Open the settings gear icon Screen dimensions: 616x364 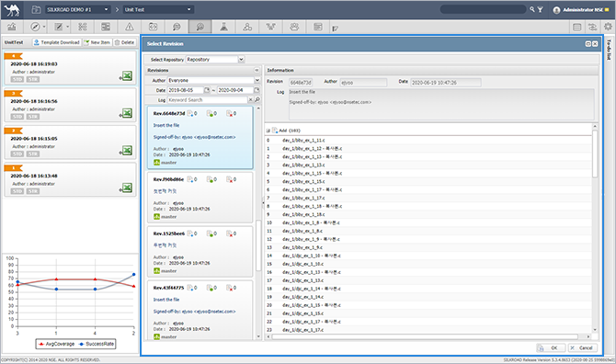pos(608,27)
